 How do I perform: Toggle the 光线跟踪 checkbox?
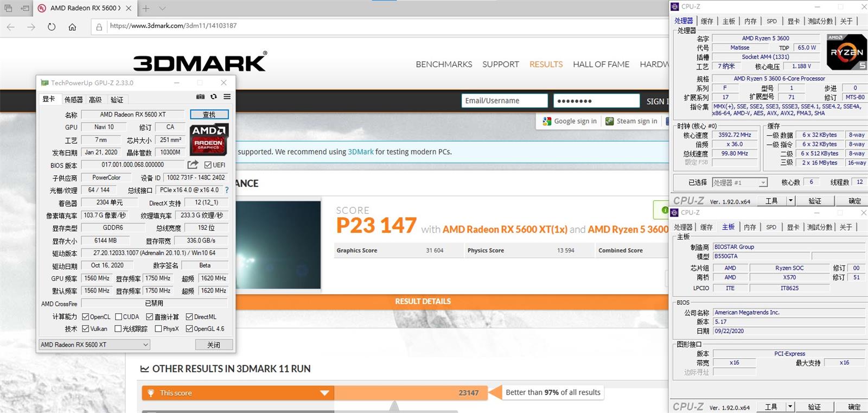(x=118, y=329)
